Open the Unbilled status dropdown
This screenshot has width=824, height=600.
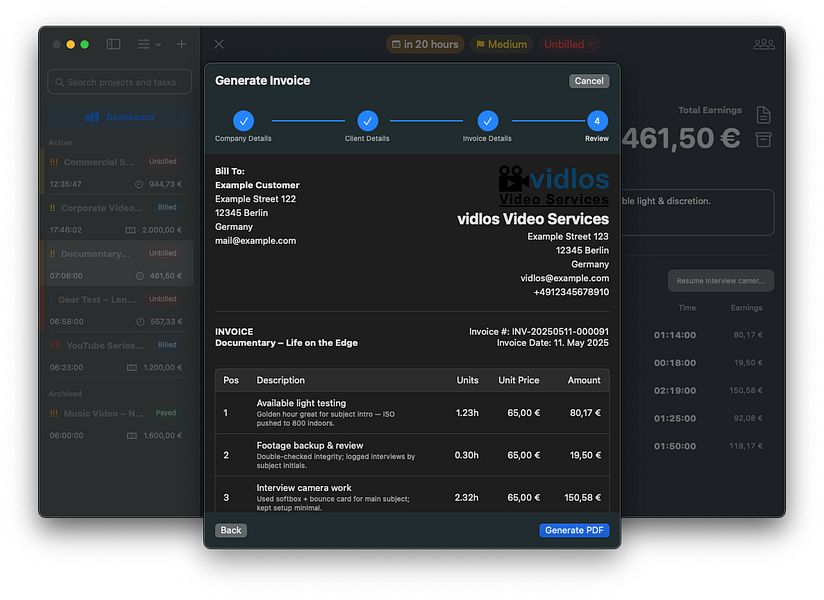569,44
